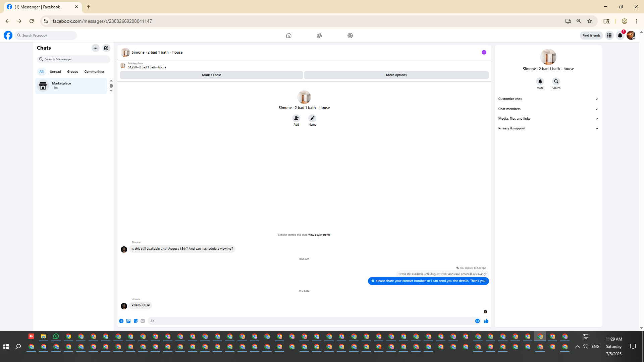Click the GIF picker icon
This screenshot has height=362, width=644.
(143, 321)
